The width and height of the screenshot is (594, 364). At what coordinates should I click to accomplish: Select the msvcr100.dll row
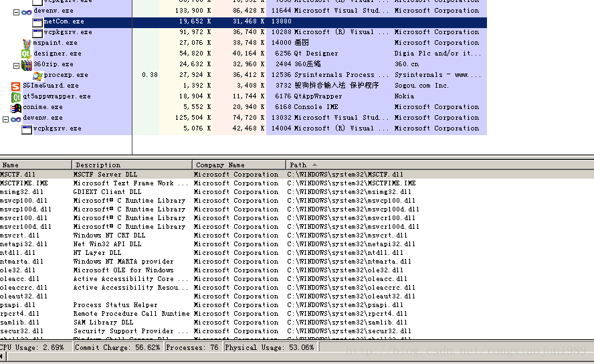pyautogui.click(x=297, y=218)
